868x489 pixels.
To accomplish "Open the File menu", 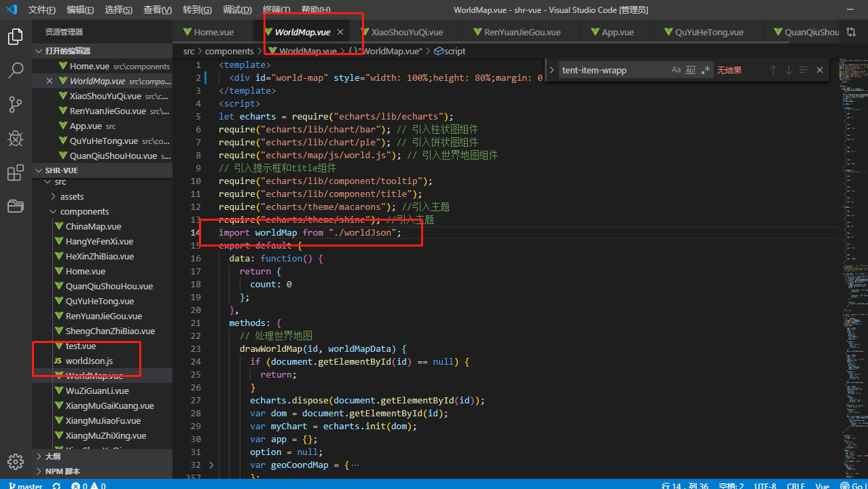I will click(42, 10).
